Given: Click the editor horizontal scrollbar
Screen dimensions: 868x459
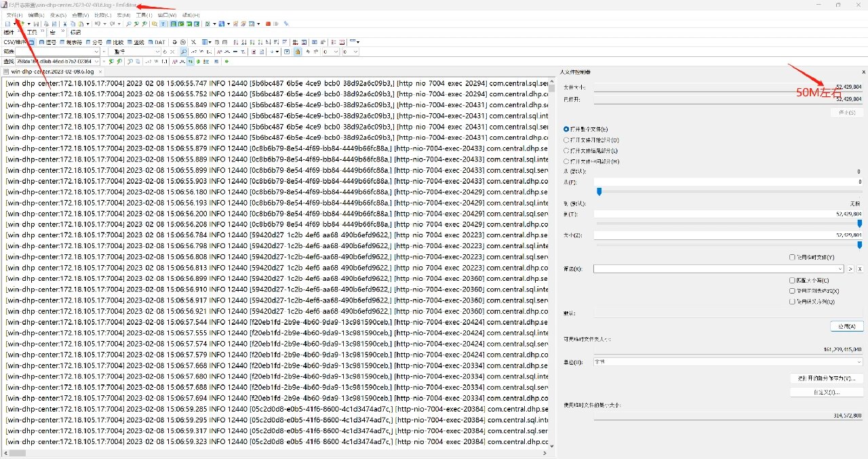Looking at the screenshot, I should click(x=275, y=453).
